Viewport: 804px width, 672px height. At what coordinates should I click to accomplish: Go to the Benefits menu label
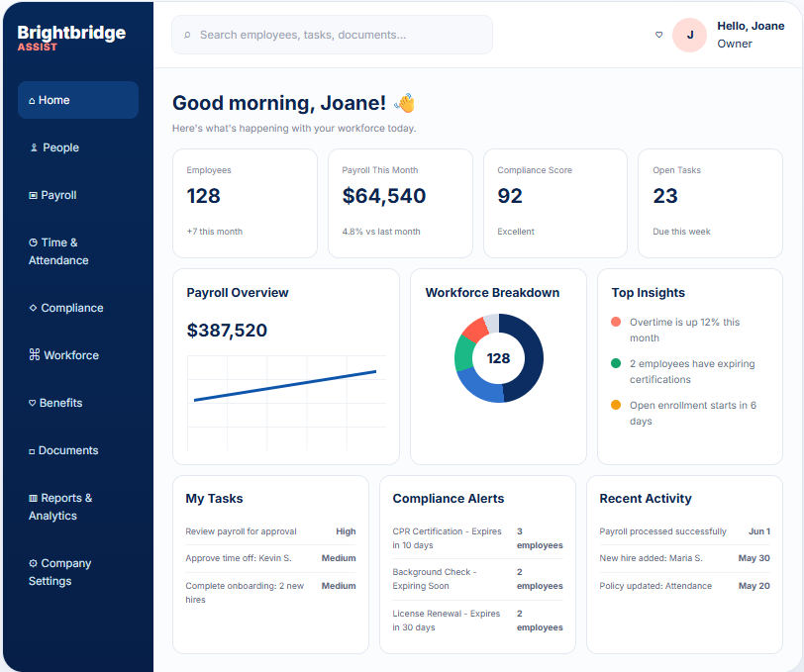pos(60,403)
